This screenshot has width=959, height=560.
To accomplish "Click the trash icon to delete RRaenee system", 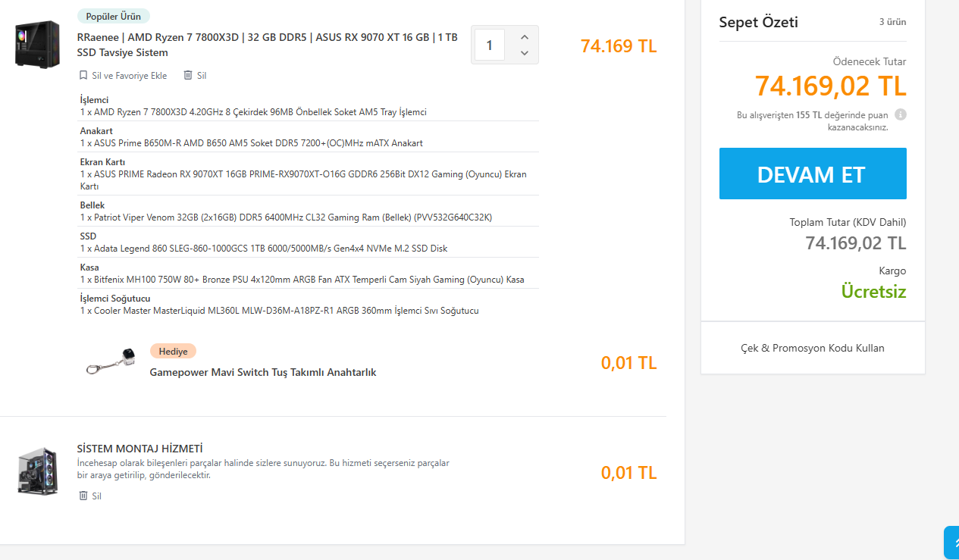I will 186,76.
